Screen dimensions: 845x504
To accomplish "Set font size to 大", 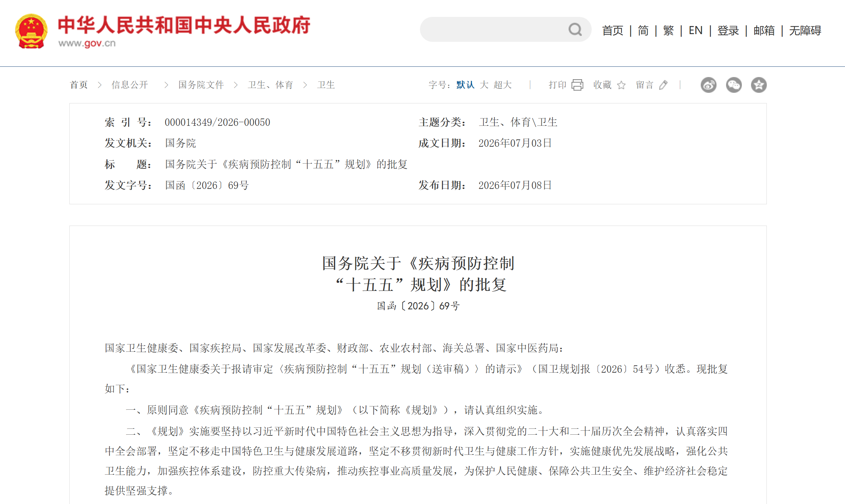I will pyautogui.click(x=484, y=85).
